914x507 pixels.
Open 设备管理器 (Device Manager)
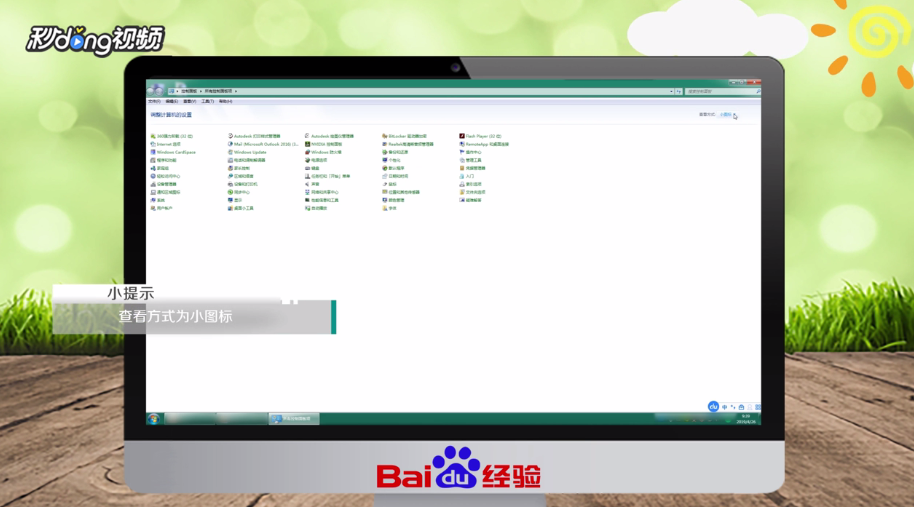point(163,184)
